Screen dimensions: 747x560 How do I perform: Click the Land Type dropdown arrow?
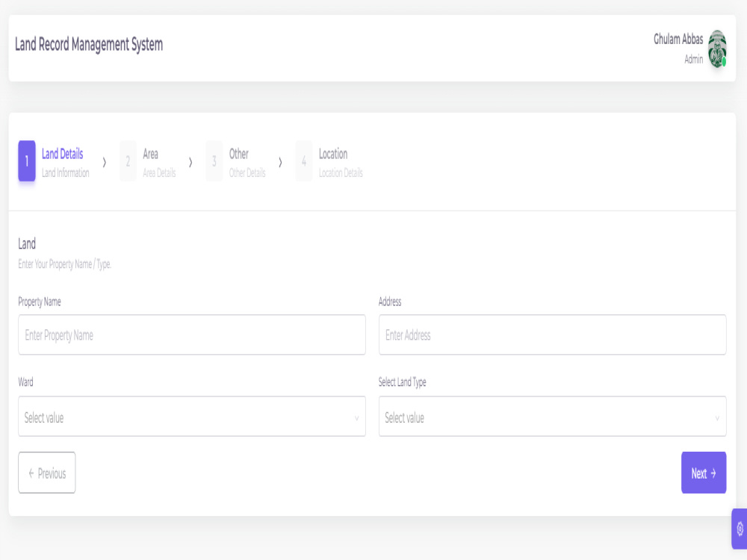click(x=717, y=418)
